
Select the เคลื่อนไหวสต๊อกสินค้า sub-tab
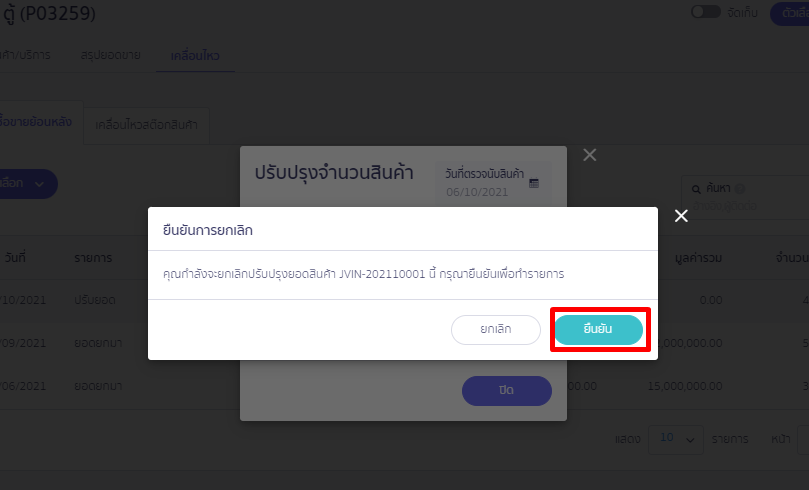click(146, 126)
